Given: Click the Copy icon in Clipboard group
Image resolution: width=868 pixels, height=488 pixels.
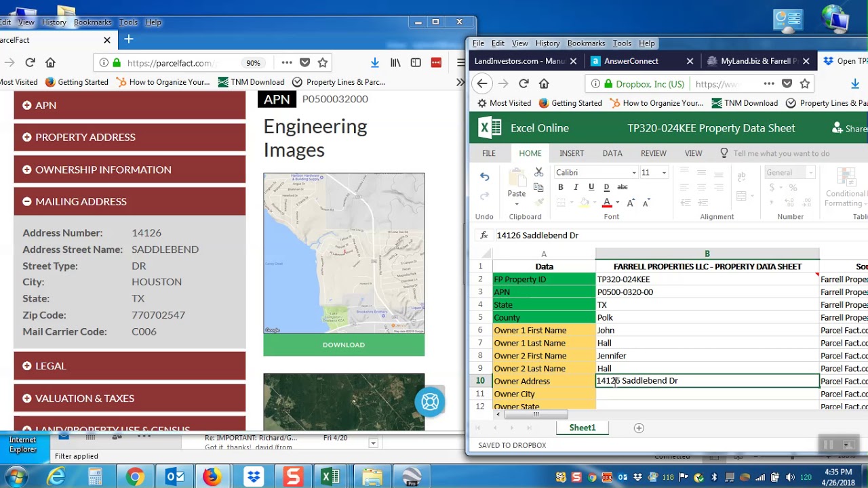Looking at the screenshot, I should coord(538,187).
